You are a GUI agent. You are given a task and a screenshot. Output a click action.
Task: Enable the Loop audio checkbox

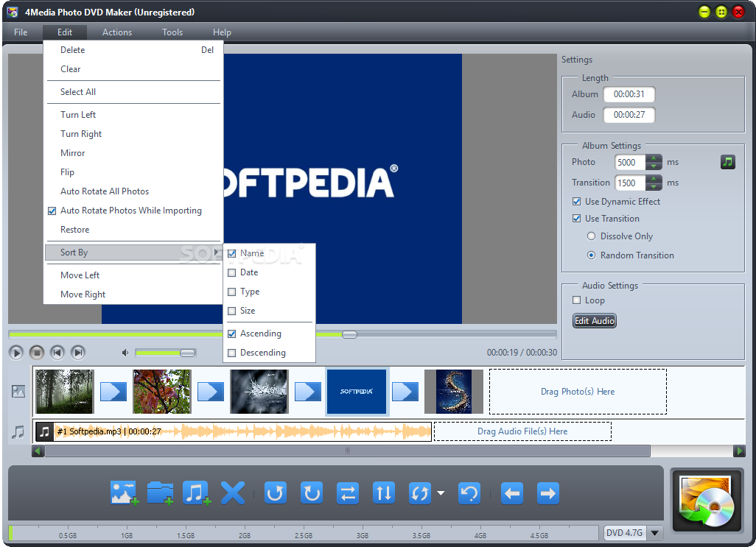[x=577, y=300]
